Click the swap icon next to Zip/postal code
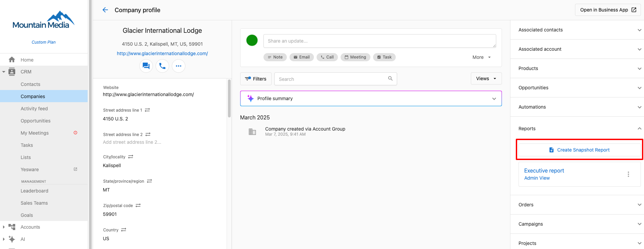This screenshot has width=644, height=249. click(x=138, y=205)
